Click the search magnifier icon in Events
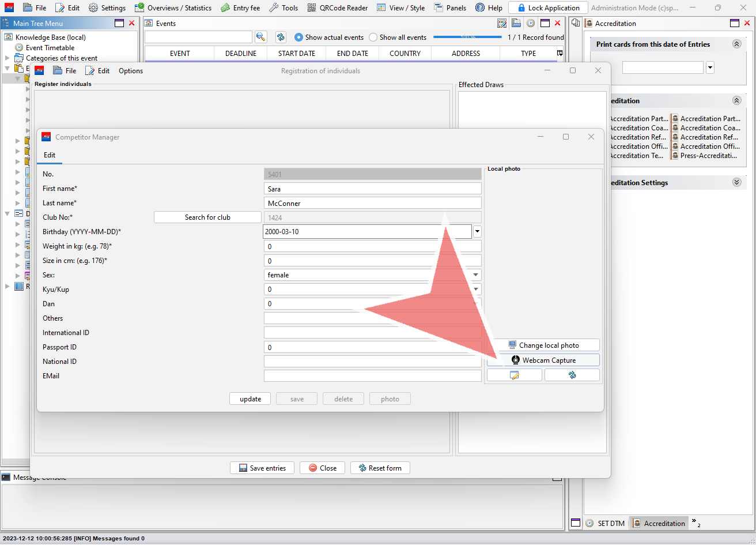The width and height of the screenshot is (756, 545). (x=260, y=37)
